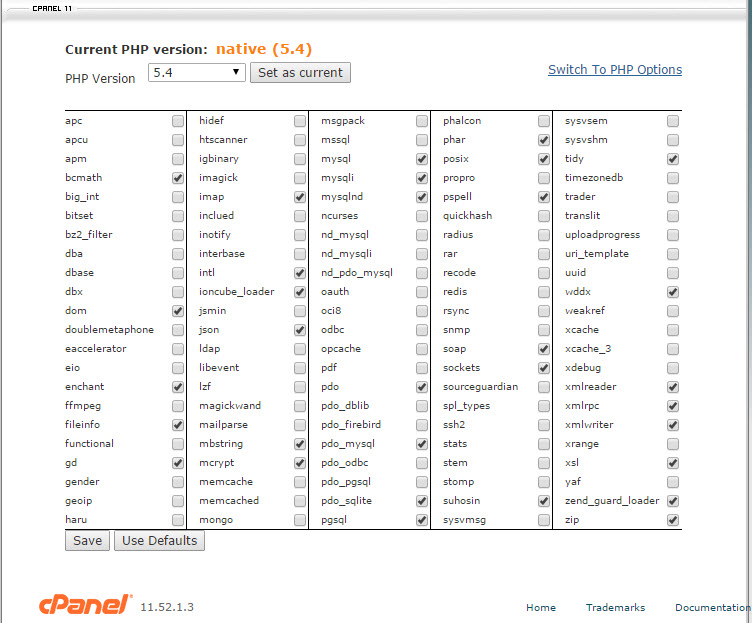The image size is (752, 623).
Task: Uncheck the soap extension
Action: pos(544,349)
